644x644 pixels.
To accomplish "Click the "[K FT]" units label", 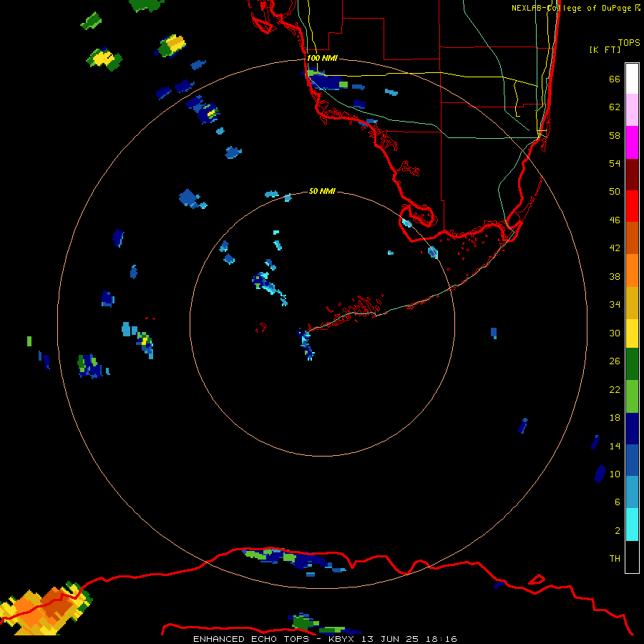I will (x=605, y=50).
